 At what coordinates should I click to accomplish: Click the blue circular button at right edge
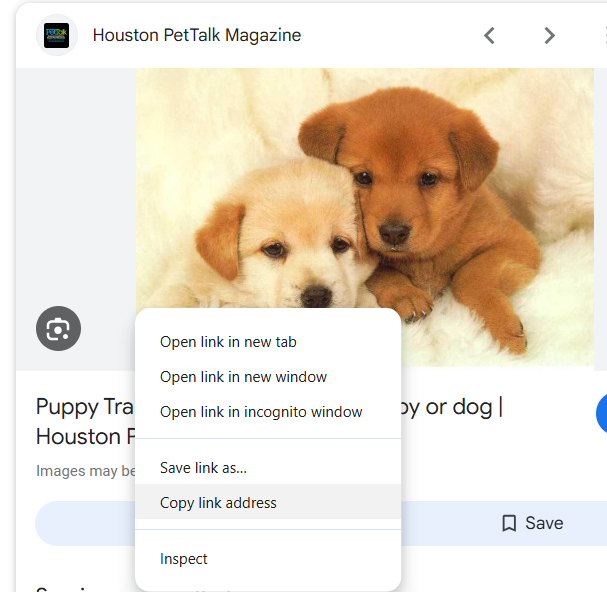[602, 414]
